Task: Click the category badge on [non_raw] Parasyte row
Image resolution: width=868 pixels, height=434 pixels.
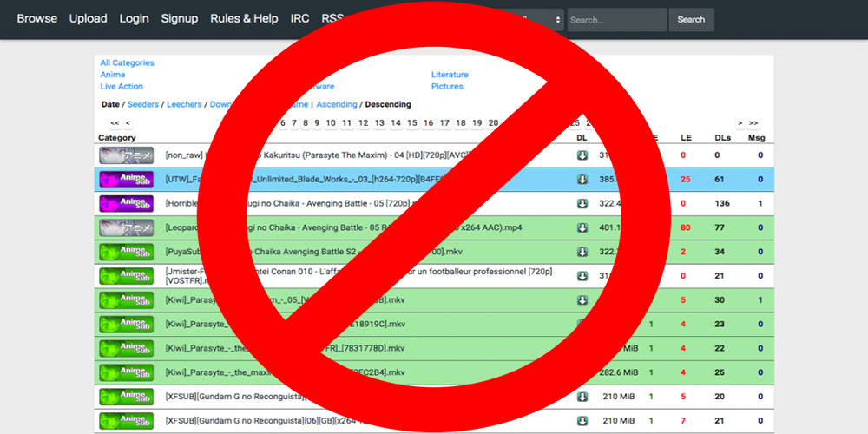Action: (x=126, y=155)
